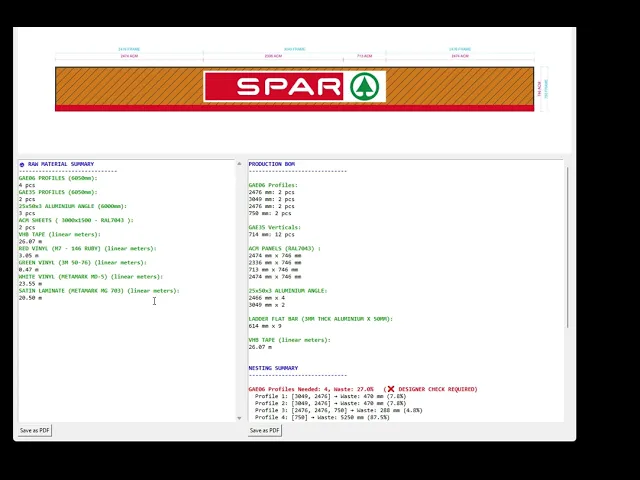This screenshot has width=640, height=480.
Task: Click the production BOM vertical scrollbar thumb
Action: (x=567, y=247)
